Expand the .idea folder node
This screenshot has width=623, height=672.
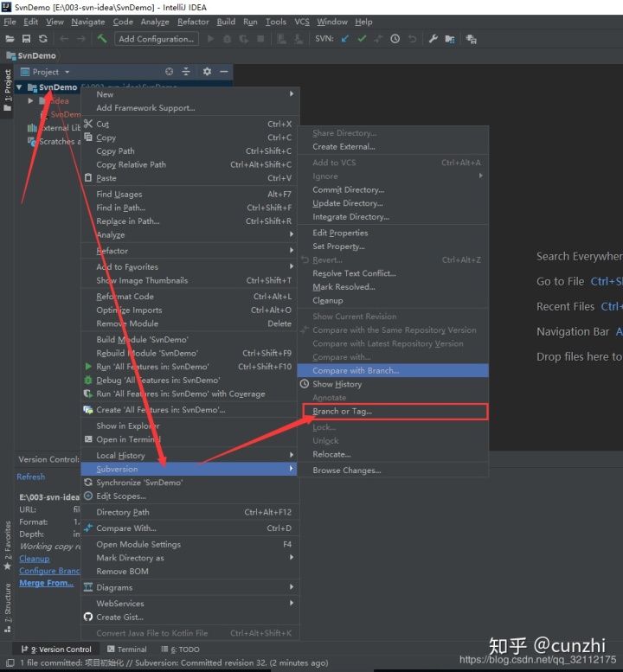[x=30, y=100]
